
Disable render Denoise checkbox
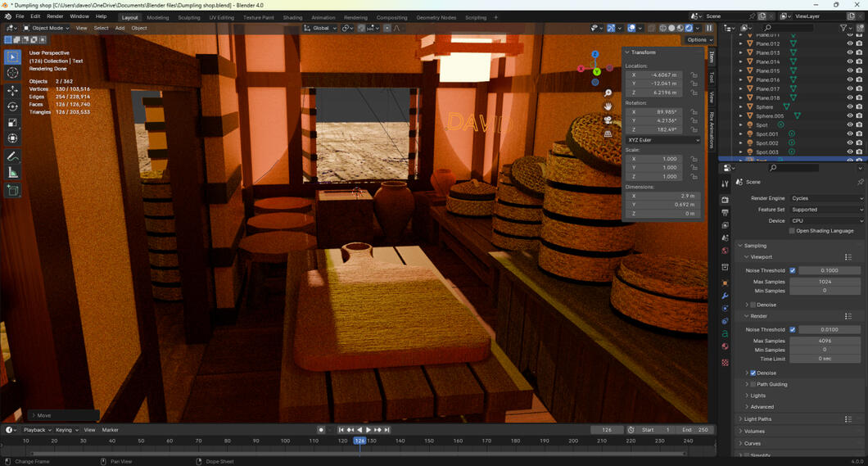[x=753, y=373]
